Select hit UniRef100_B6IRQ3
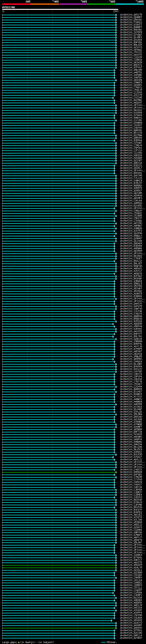 pos(131,256)
